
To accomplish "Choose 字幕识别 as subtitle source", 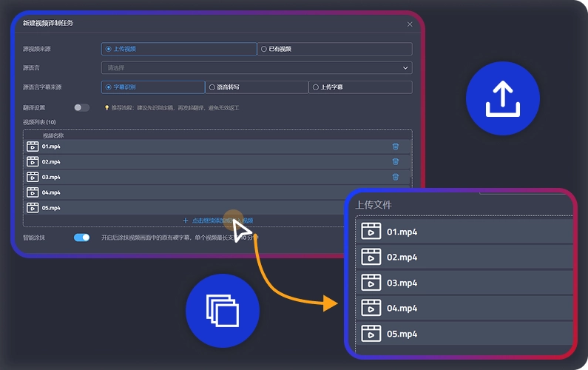I will (109, 87).
